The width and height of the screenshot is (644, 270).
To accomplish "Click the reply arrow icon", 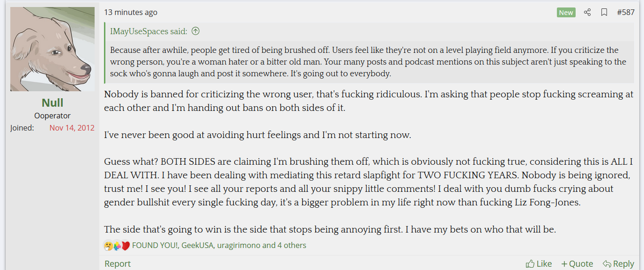I will click(607, 264).
